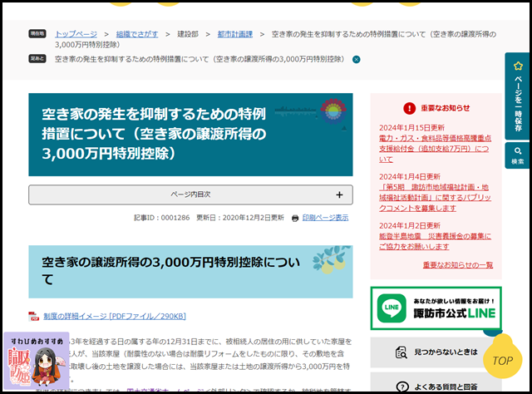
Task: Open 電力・ガス・食料品等価格高騰重点支援給付金 notice
Action: click(435, 149)
